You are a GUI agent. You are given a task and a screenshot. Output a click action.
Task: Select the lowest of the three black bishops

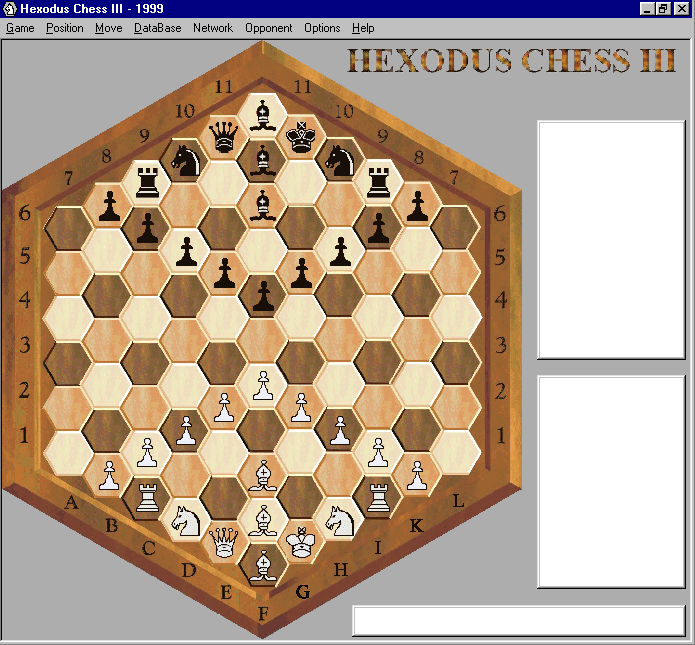click(x=262, y=205)
